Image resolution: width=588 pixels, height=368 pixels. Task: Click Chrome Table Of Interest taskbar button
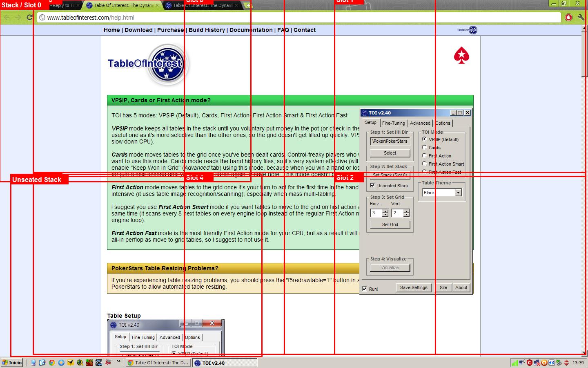point(158,363)
